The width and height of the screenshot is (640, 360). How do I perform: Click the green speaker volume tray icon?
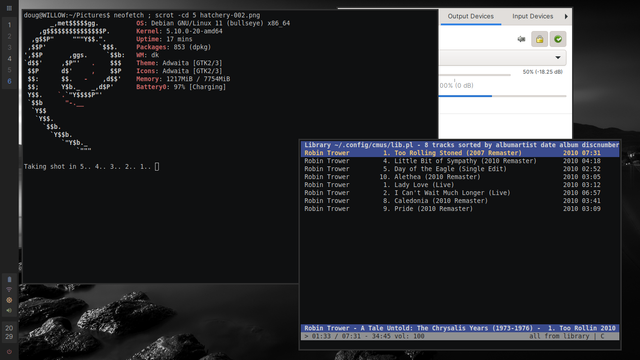click(x=9, y=310)
